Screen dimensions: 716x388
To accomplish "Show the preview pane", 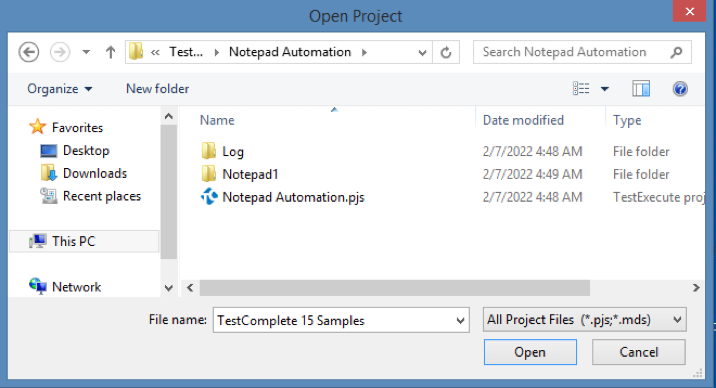I will (x=641, y=89).
